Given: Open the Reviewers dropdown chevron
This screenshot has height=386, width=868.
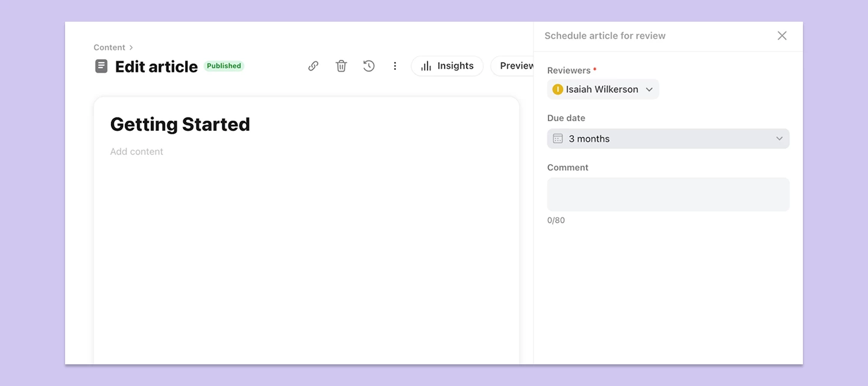Looking at the screenshot, I should (x=649, y=89).
